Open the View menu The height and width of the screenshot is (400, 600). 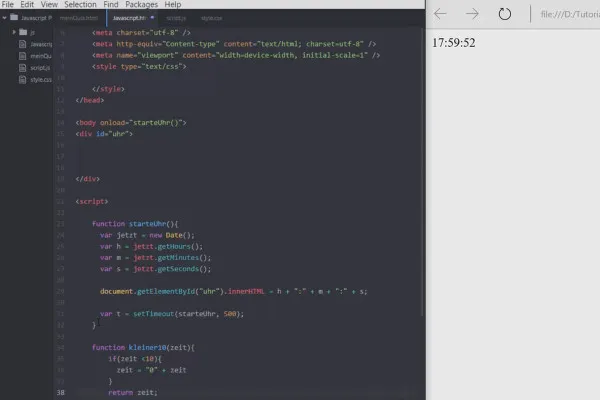click(x=49, y=5)
